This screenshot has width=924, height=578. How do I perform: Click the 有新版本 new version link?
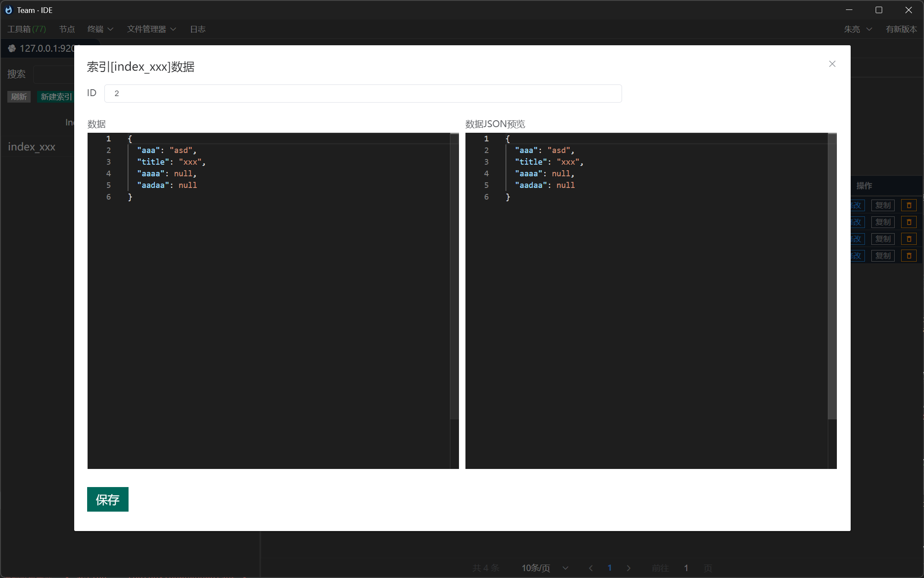tap(901, 29)
